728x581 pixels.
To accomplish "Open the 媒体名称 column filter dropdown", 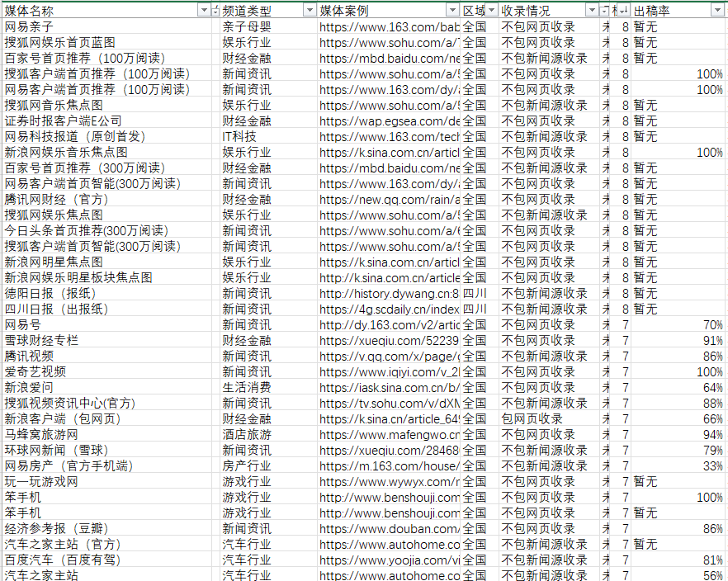I will [204, 10].
